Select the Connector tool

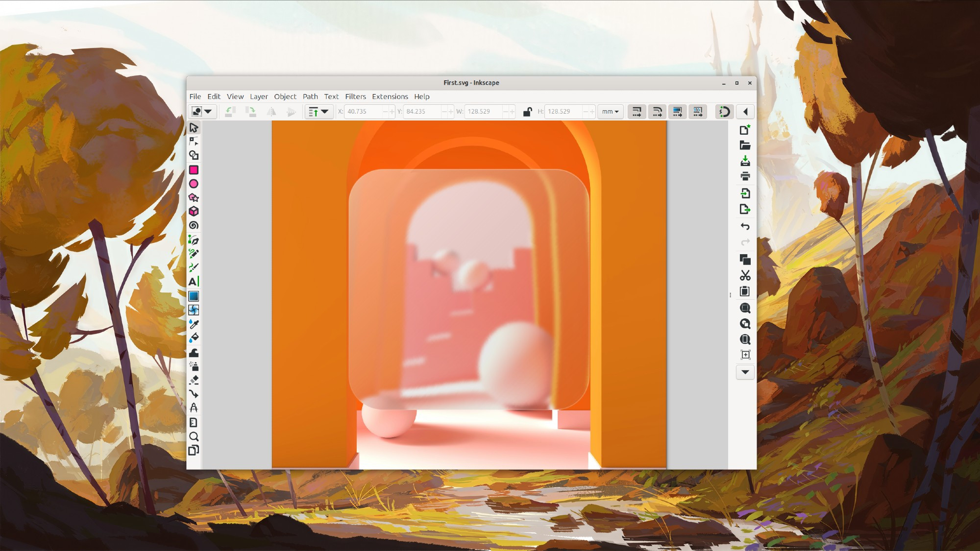tap(194, 394)
